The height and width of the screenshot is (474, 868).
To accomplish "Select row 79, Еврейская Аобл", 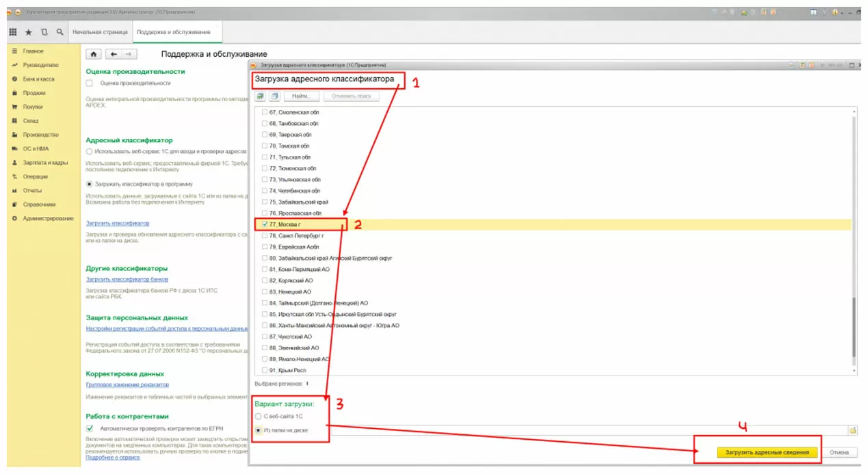I will pyautogui.click(x=553, y=247).
